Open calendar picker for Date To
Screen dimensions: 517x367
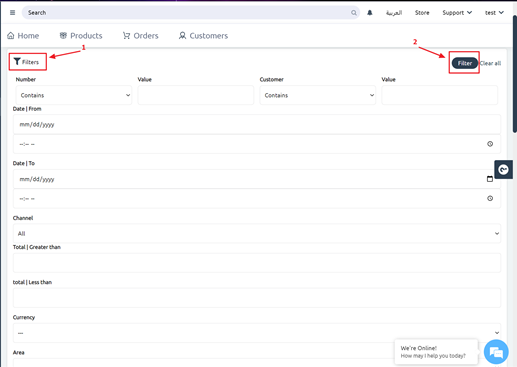[490, 179]
